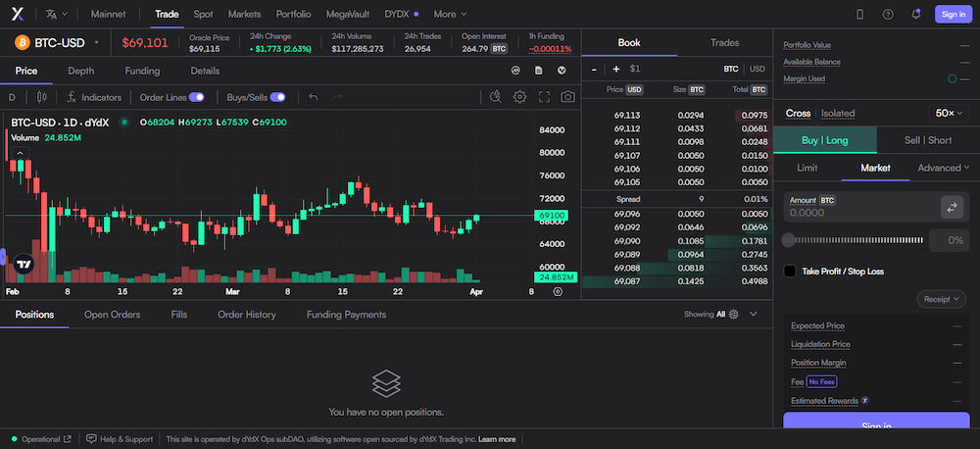Go to the Markets page

244,14
